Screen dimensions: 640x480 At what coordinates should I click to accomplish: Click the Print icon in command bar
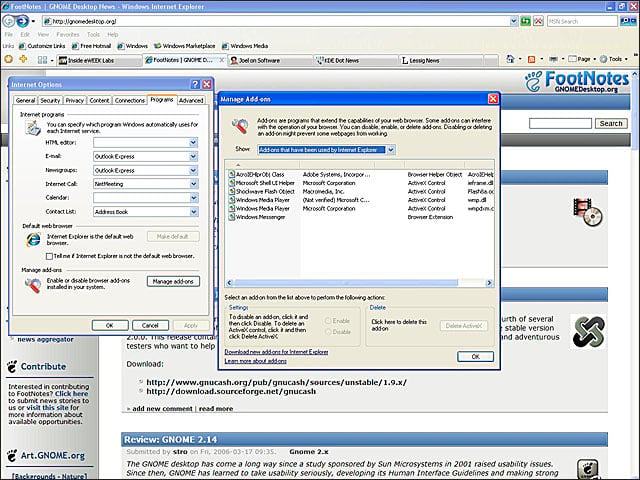pos(553,60)
